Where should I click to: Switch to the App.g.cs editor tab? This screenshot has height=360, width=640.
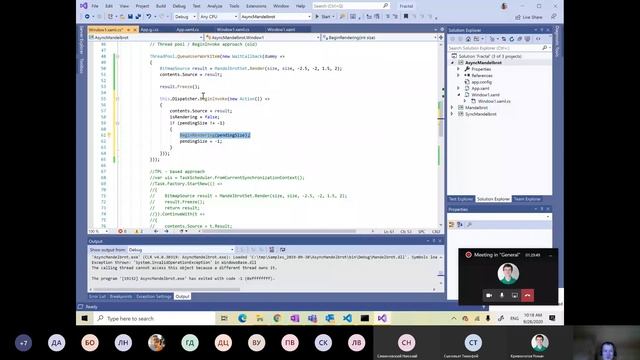(149, 30)
